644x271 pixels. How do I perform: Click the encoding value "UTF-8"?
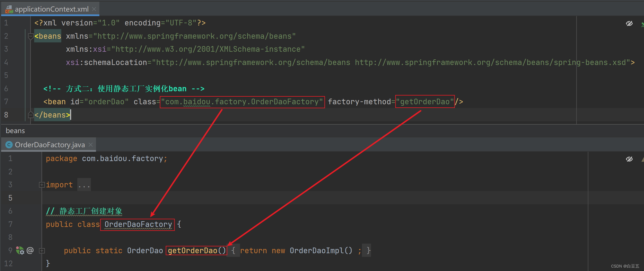[x=181, y=23]
